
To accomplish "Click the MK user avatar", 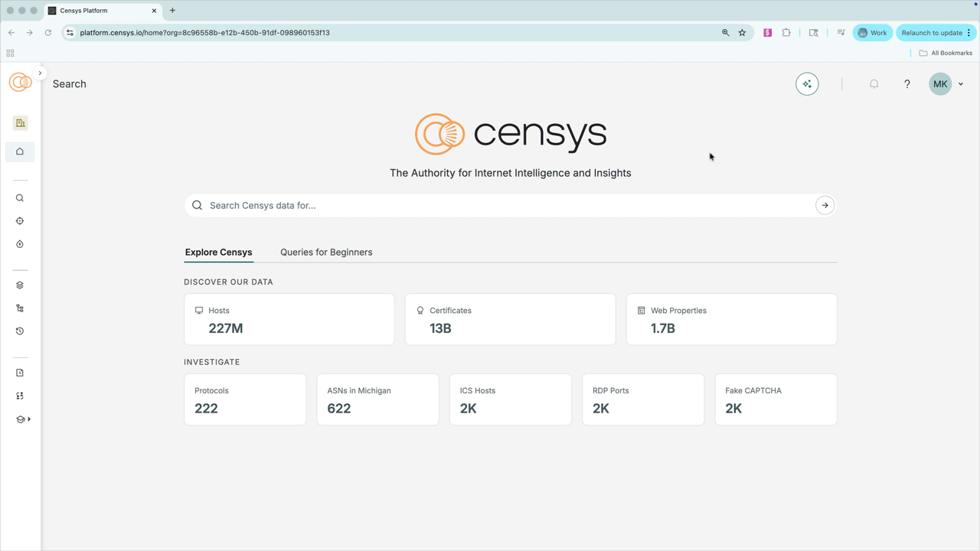I will click(940, 84).
